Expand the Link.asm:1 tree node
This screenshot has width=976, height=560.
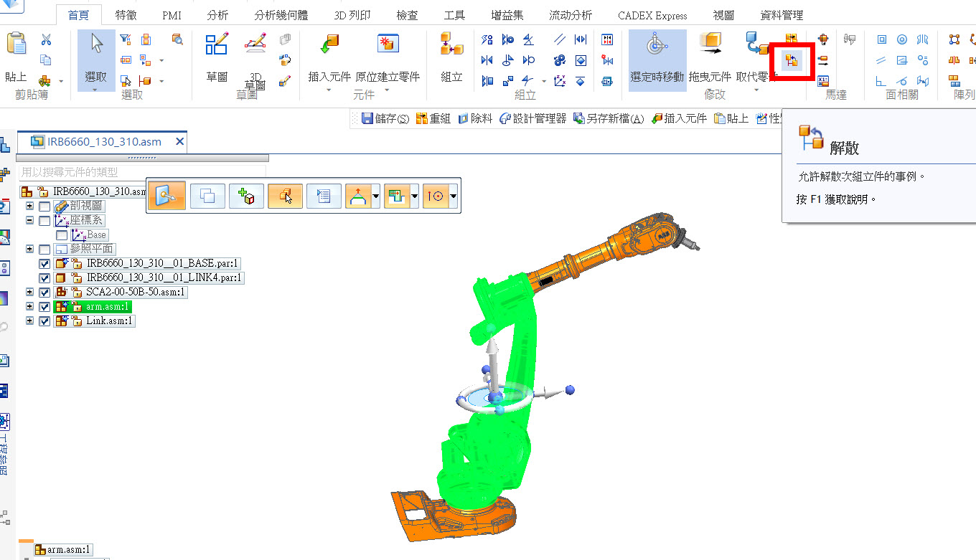(29, 321)
